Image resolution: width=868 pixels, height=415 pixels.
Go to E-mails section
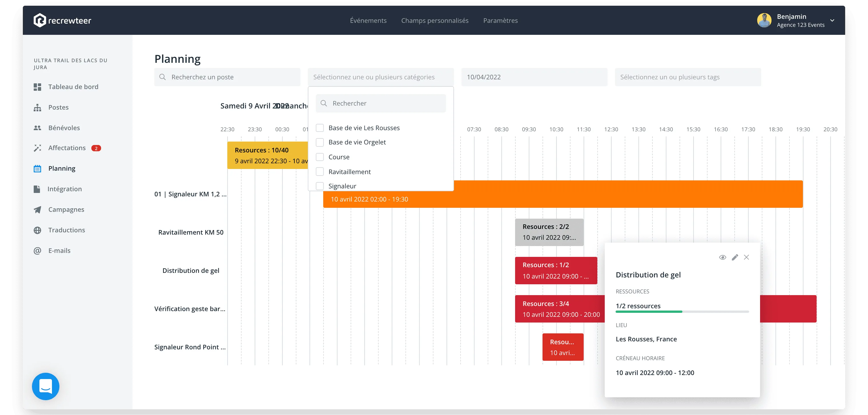tap(59, 251)
